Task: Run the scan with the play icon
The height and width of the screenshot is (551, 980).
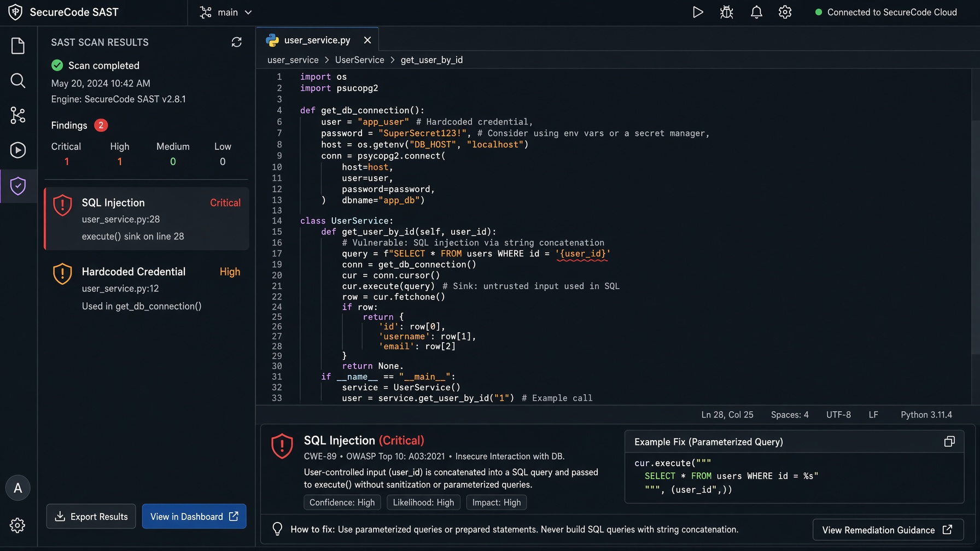Action: (x=697, y=12)
